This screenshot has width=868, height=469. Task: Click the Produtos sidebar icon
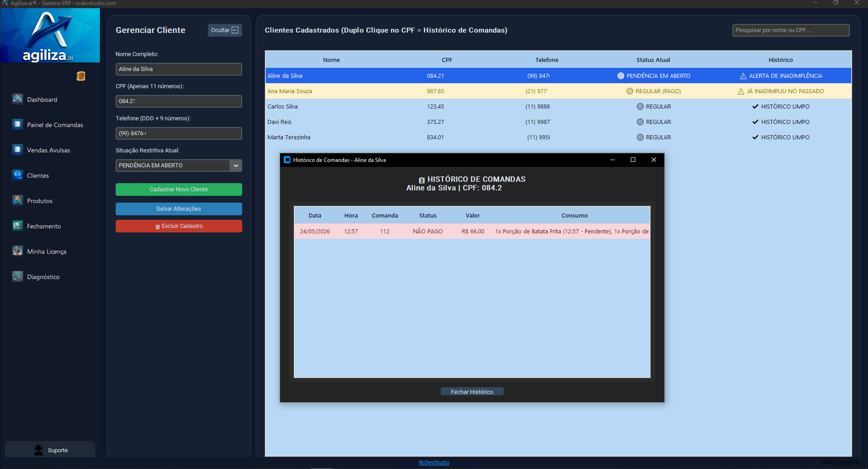[x=18, y=200]
